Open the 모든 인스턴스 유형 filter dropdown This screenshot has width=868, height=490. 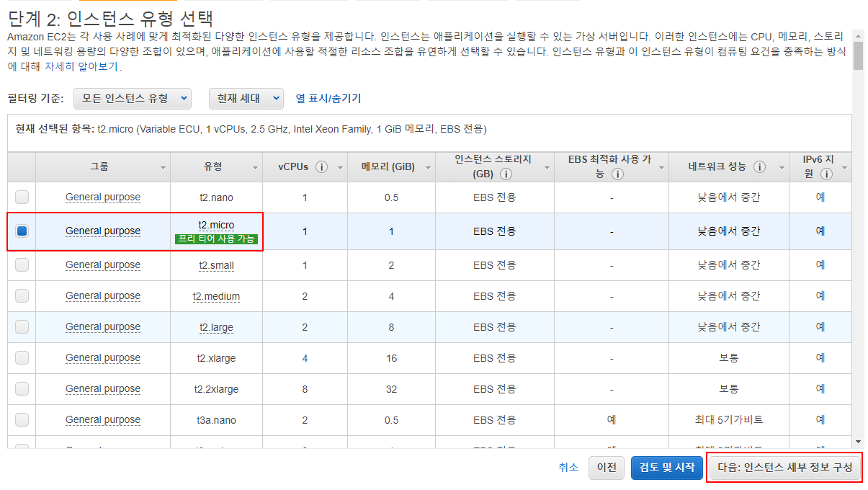(133, 98)
